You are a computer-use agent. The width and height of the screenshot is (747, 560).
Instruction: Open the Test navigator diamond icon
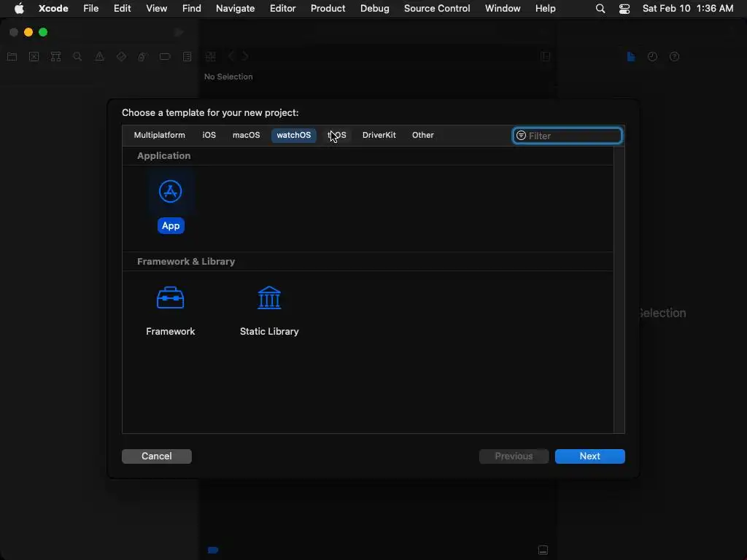coord(121,57)
